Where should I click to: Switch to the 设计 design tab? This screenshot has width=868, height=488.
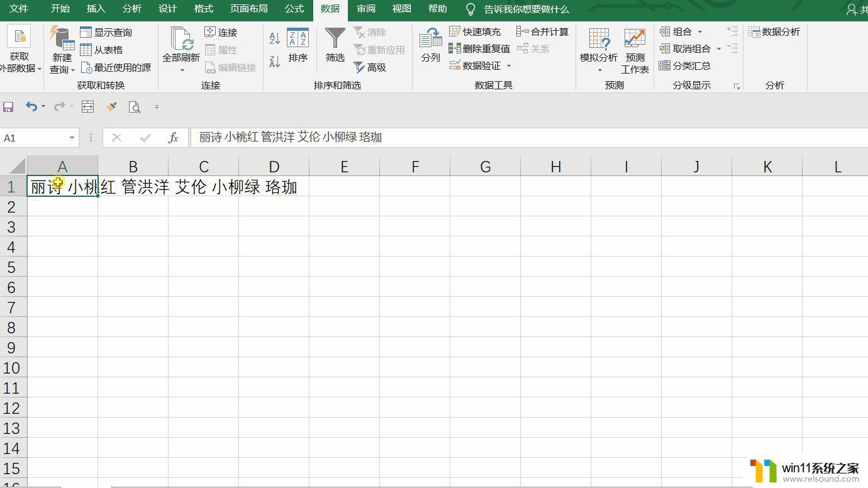(x=167, y=9)
